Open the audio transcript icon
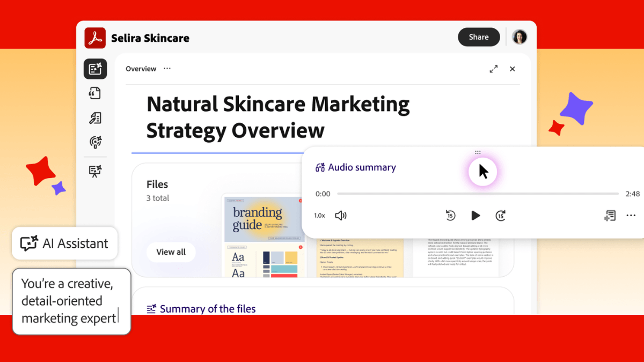The height and width of the screenshot is (362, 644). coord(610,216)
